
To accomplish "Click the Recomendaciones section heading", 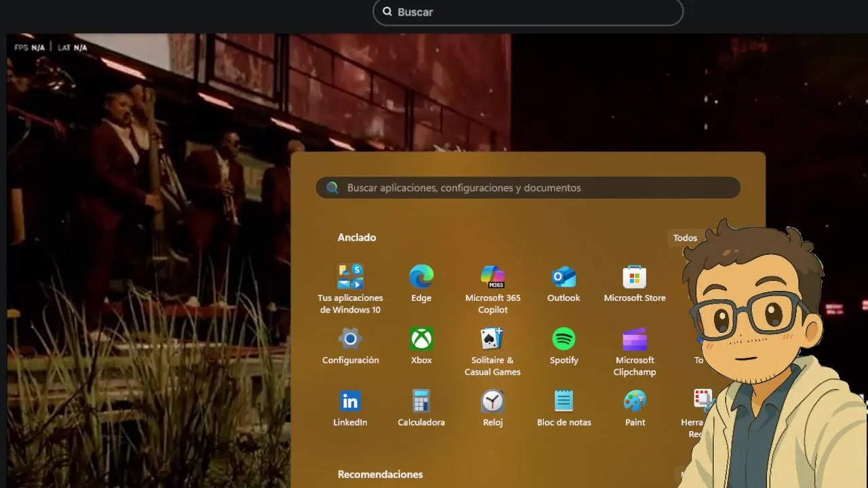I will pyautogui.click(x=380, y=474).
